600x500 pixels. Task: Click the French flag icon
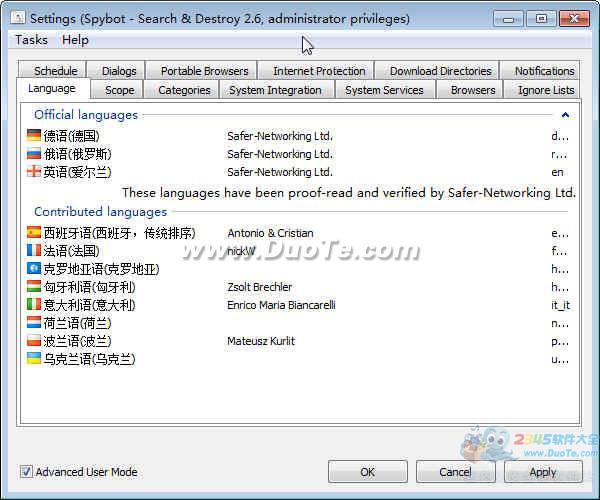click(34, 250)
